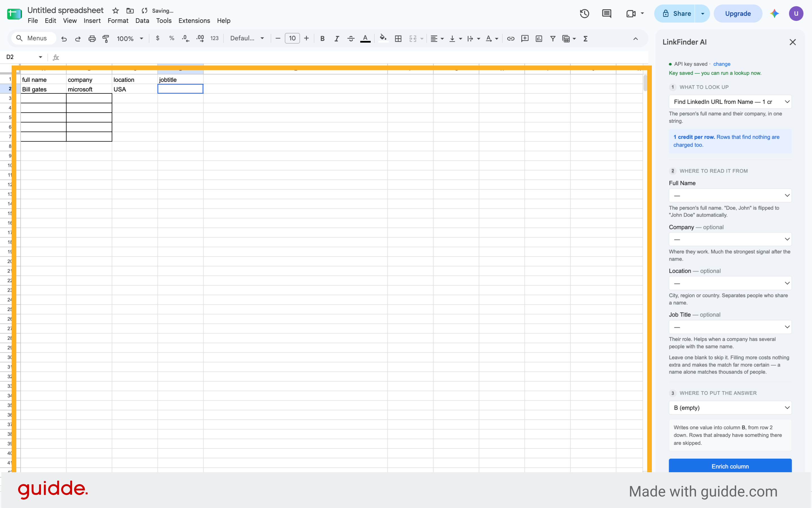Open the Sheets home icon
Viewport: 812px width, 508px height.
[14, 14]
